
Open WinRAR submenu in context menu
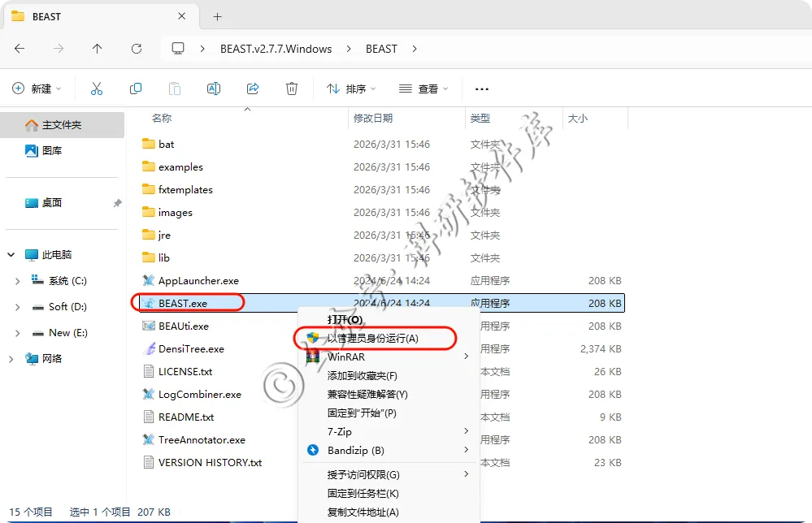[389, 357]
